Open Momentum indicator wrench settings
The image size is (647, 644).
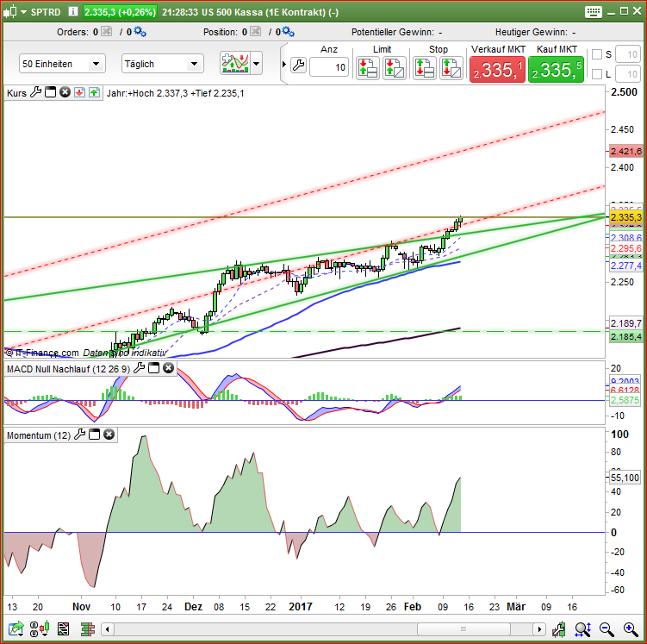[x=79, y=435]
